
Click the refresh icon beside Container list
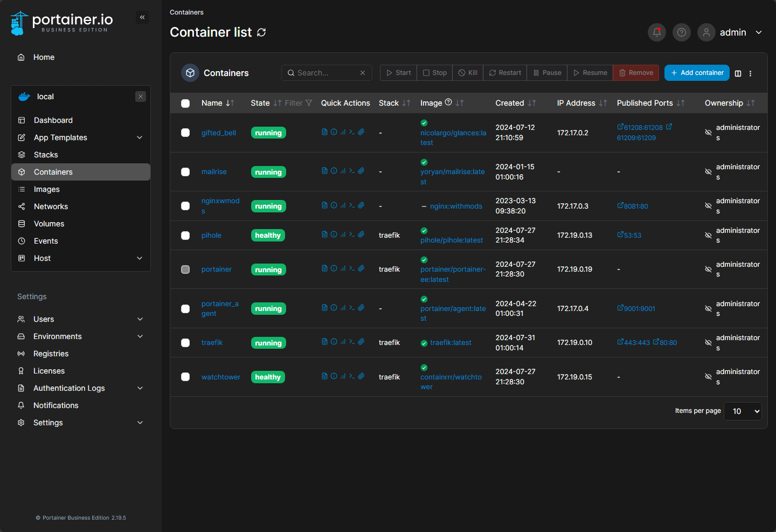[261, 32]
